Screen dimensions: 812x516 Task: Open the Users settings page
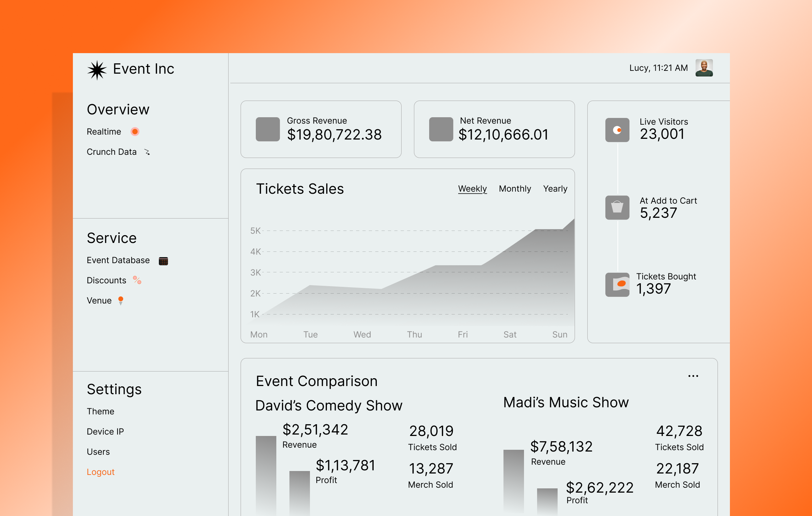[98, 452]
